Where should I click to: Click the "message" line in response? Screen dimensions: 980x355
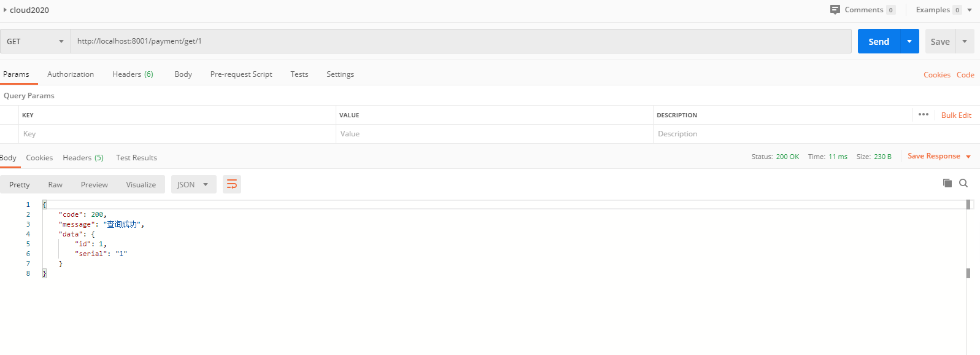tap(101, 224)
